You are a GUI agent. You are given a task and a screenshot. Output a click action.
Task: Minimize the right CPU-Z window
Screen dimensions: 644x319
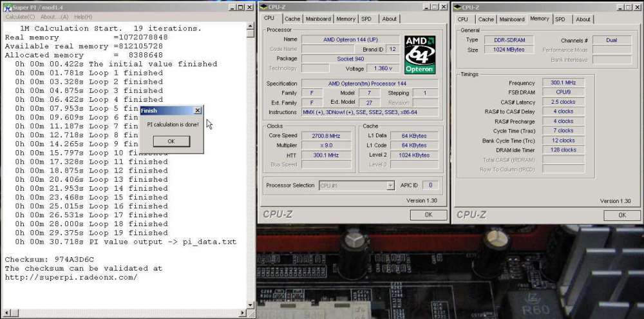tap(620, 7)
